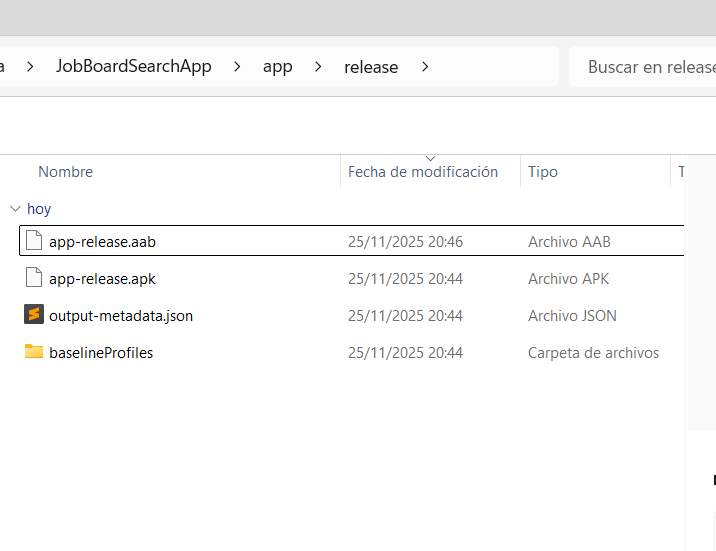Click the app-release.apk file icon
The image size is (716, 551).
pyautogui.click(x=34, y=278)
